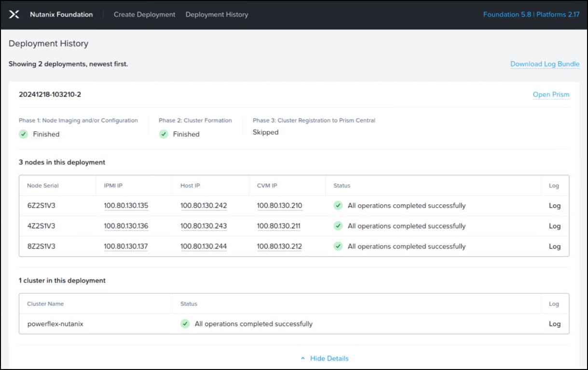Open CVM IP 100.80.130.212
Screen dimensions: 588x370
point(280,246)
